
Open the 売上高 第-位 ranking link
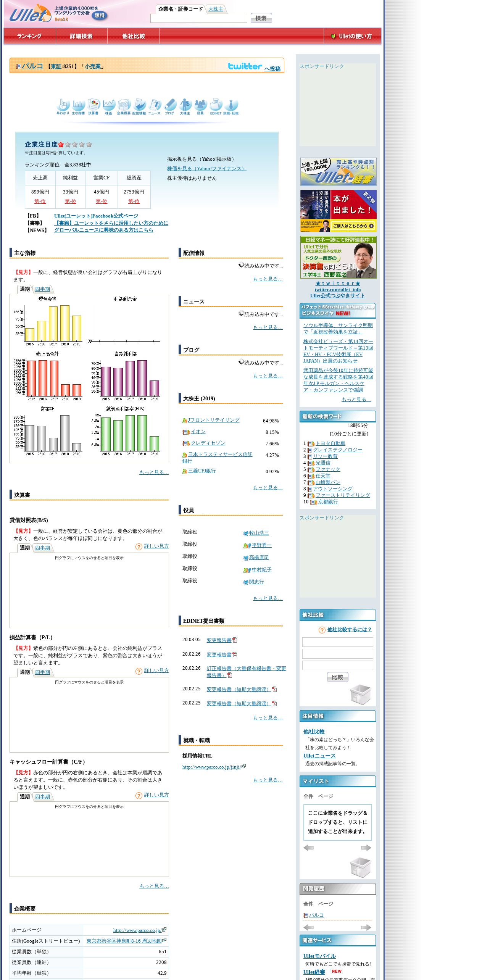tap(40, 201)
